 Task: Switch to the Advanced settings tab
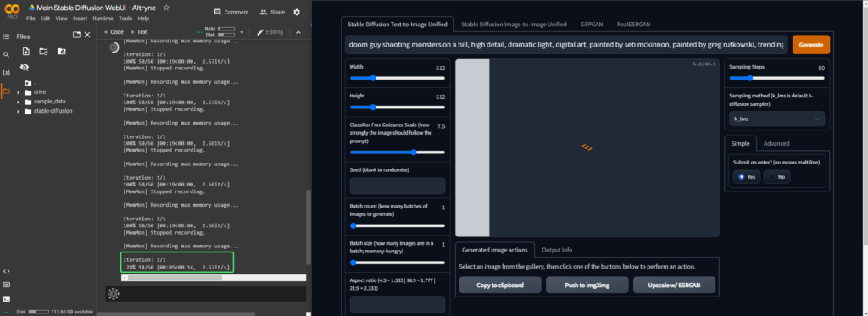[x=776, y=143]
